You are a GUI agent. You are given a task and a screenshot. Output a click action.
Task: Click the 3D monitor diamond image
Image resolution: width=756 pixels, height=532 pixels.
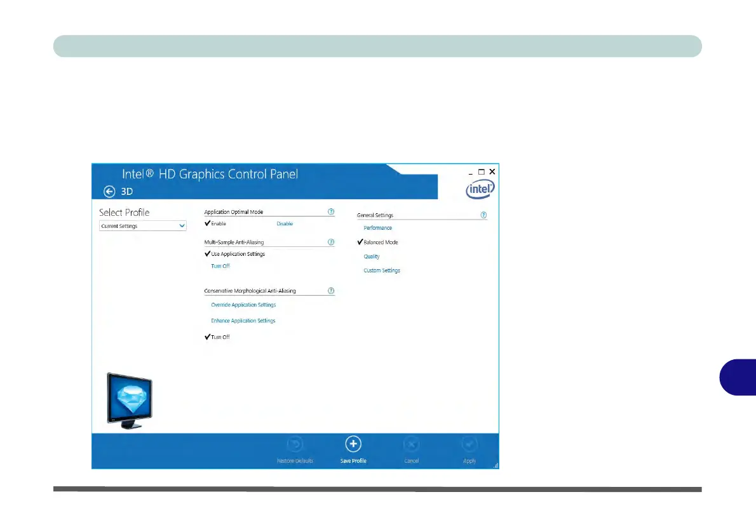(129, 401)
